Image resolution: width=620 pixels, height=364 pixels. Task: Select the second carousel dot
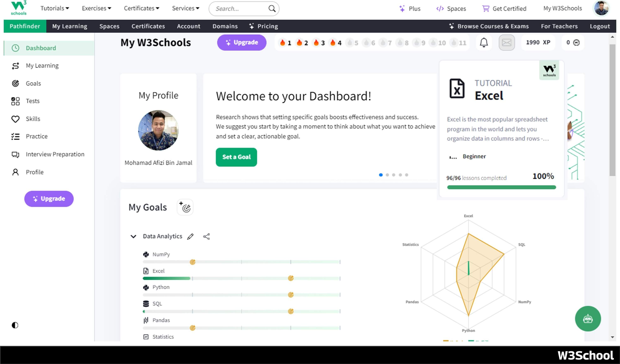[387, 175]
